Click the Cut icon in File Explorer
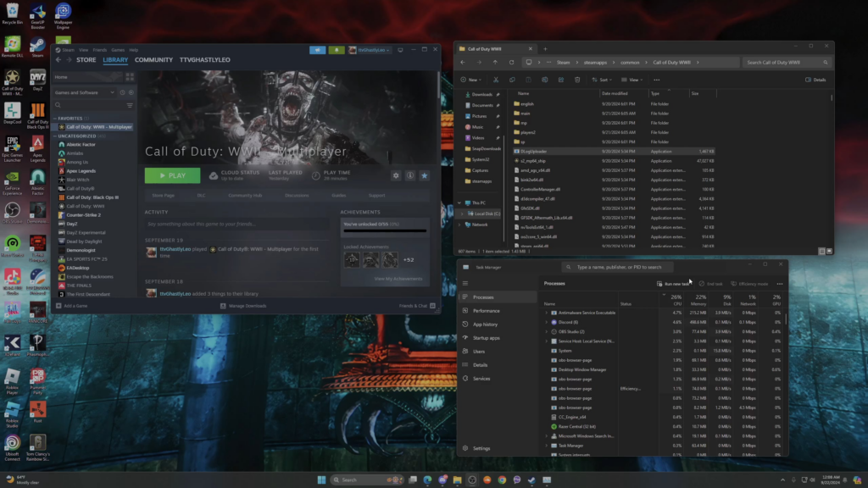 [x=496, y=80]
